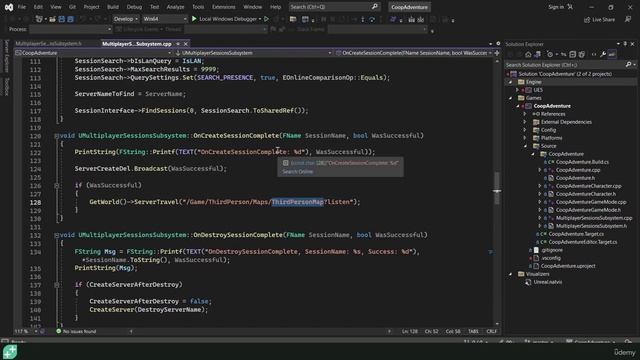Click the main toolbar folder view icon

coord(293,19)
